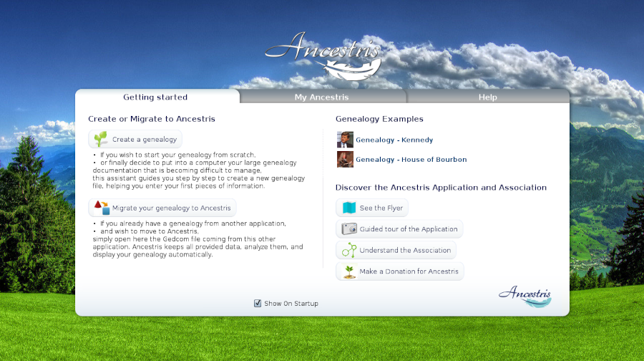Open the My Ancestris tab
Image resolution: width=644 pixels, height=361 pixels.
(321, 97)
